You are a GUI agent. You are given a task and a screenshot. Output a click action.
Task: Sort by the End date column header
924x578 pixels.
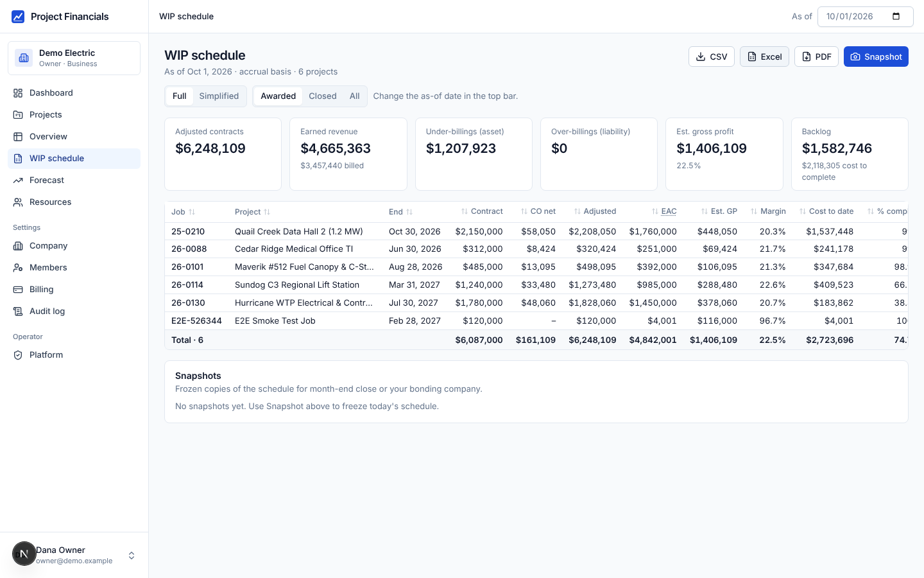pyautogui.click(x=400, y=212)
